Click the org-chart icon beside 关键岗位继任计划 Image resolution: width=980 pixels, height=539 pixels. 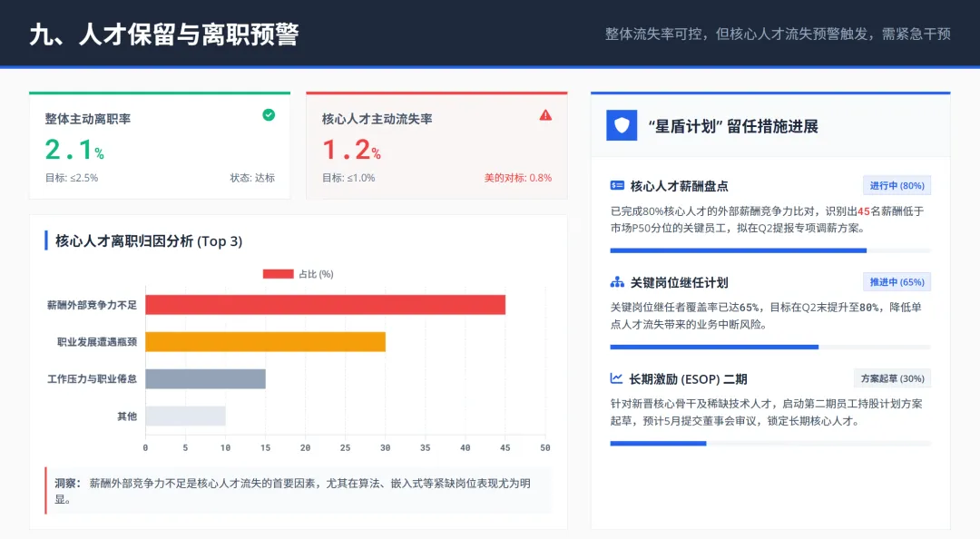click(617, 282)
